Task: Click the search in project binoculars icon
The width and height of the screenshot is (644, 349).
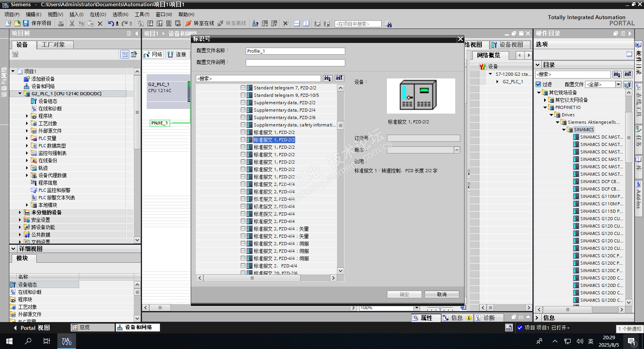Action: [388, 24]
